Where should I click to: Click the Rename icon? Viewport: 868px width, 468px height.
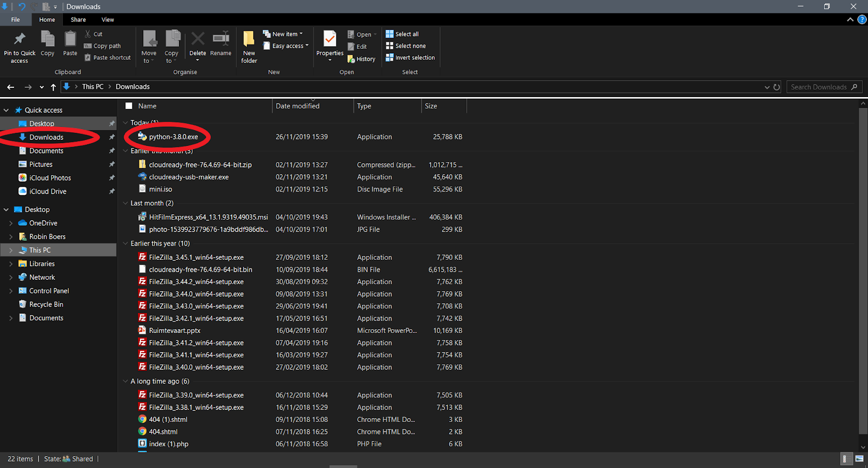coord(221,38)
